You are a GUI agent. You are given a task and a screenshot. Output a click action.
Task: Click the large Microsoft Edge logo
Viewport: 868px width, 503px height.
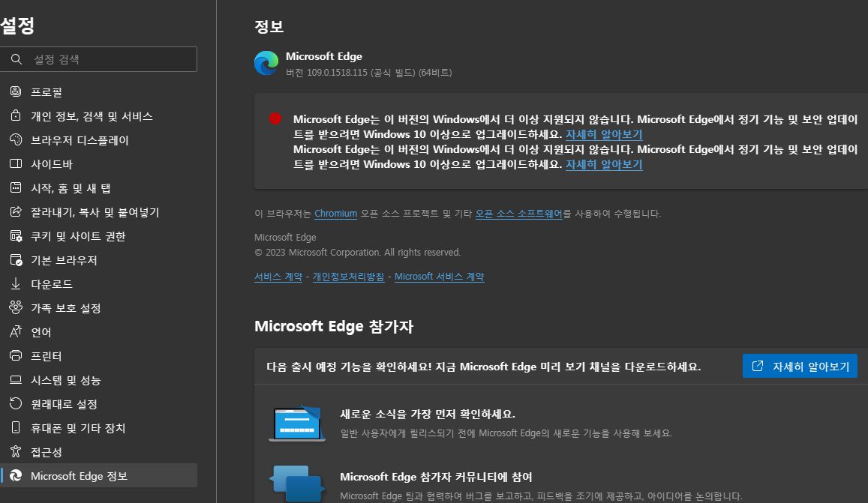tap(266, 63)
